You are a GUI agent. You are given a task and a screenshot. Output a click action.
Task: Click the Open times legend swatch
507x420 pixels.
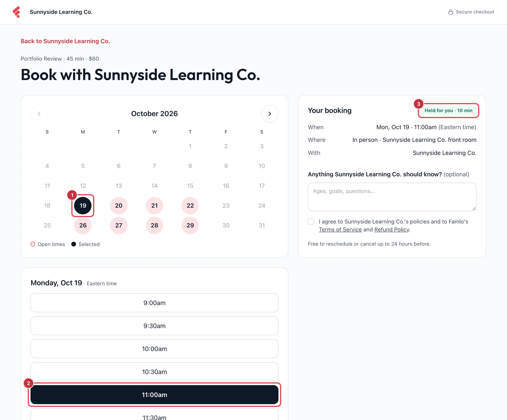tap(33, 244)
